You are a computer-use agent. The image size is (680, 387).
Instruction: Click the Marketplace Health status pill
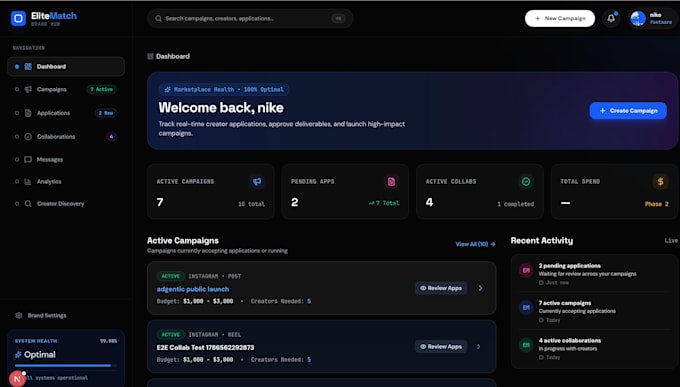click(x=224, y=89)
